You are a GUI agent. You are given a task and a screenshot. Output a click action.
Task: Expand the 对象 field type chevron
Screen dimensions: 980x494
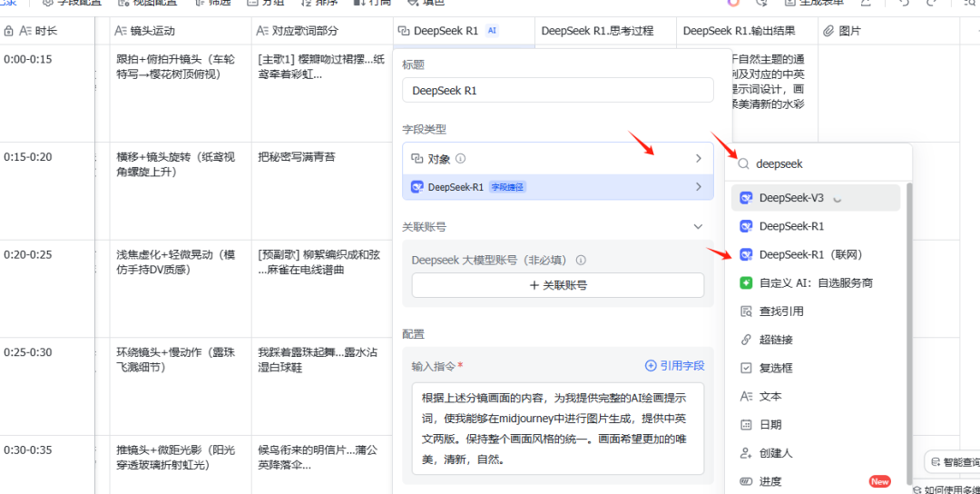click(699, 159)
